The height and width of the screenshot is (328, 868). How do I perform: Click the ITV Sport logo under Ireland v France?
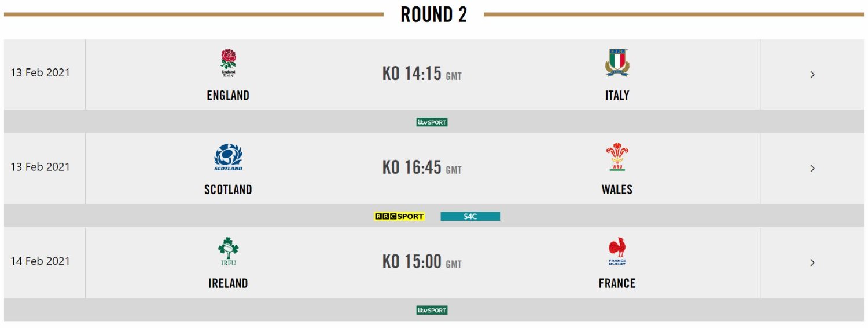click(432, 310)
